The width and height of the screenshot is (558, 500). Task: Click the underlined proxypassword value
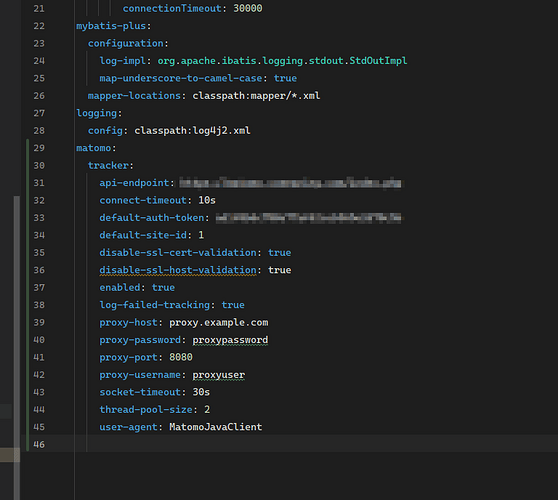pos(230,340)
